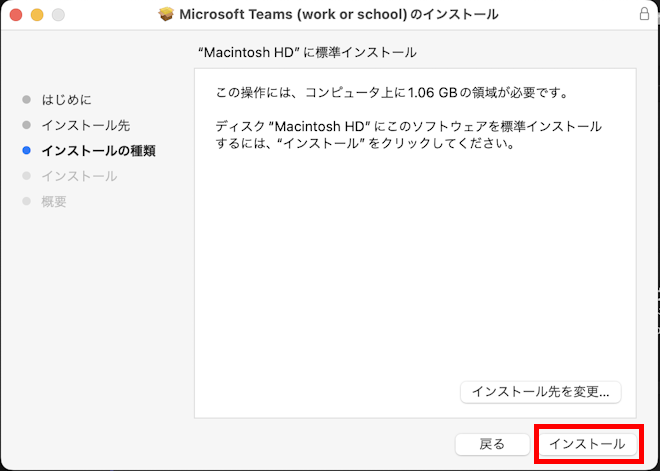Click the package icon in the title bar
The height and width of the screenshot is (471, 660).
[x=166, y=15]
